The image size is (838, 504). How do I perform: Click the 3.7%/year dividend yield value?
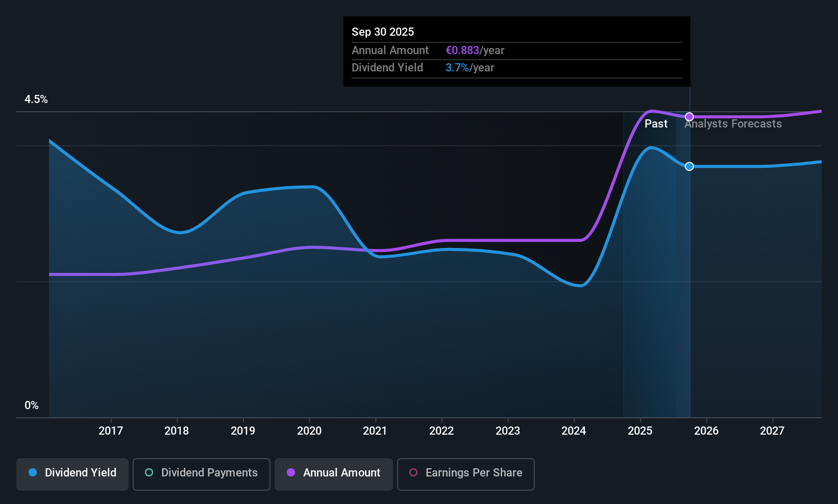pos(470,68)
